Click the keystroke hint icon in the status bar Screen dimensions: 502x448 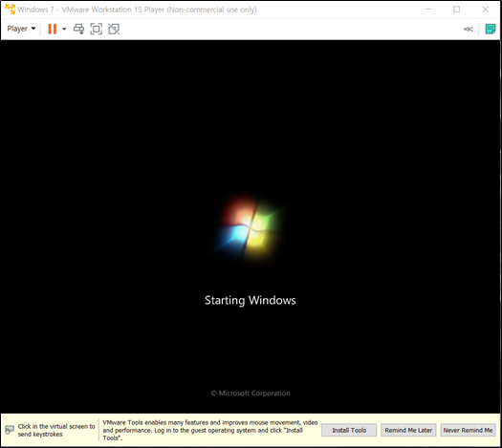click(x=10, y=430)
